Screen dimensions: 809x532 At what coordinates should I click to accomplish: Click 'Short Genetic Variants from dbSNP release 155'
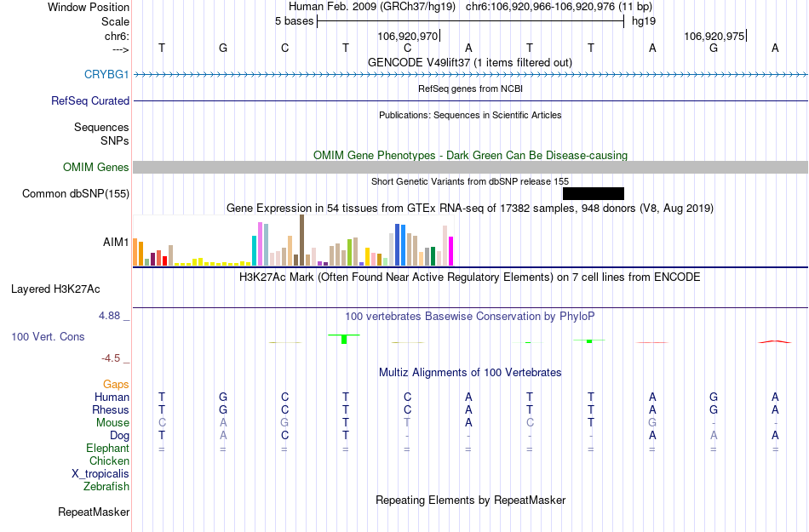(x=470, y=181)
